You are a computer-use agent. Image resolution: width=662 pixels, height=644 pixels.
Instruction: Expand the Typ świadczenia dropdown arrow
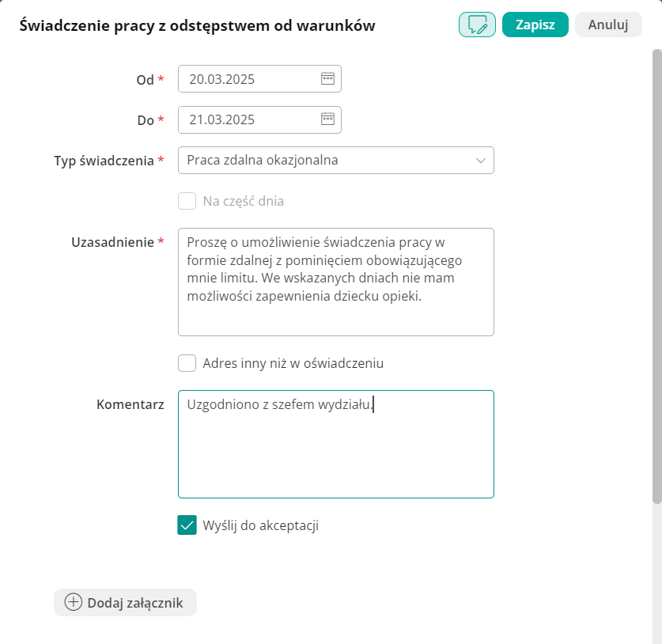coord(480,161)
